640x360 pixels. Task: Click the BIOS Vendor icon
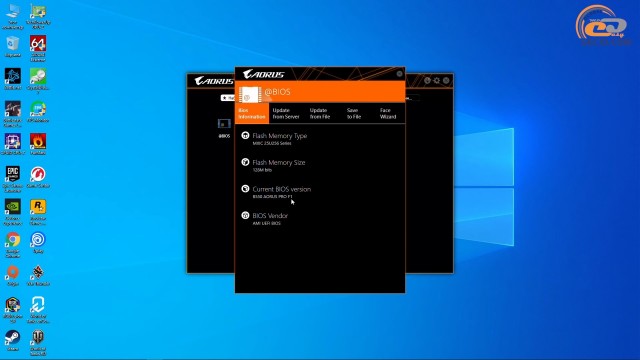[x=245, y=215]
